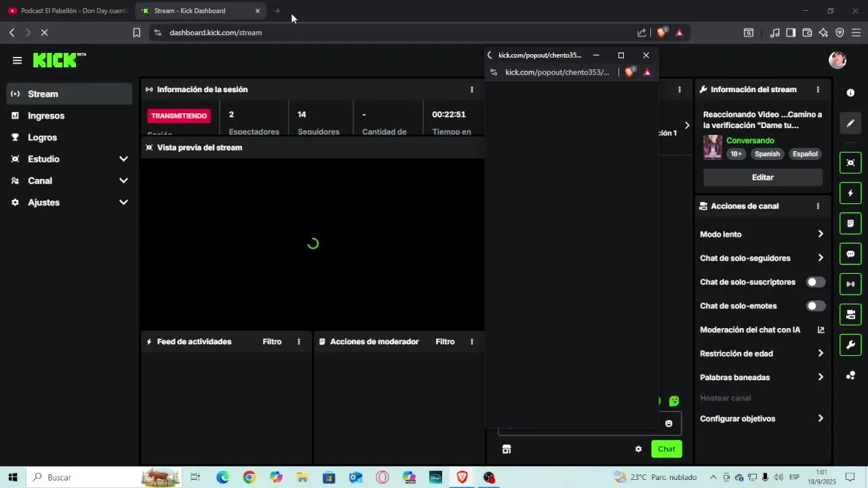Open Filtro in Feed de actividades
868x488 pixels.
(x=272, y=342)
